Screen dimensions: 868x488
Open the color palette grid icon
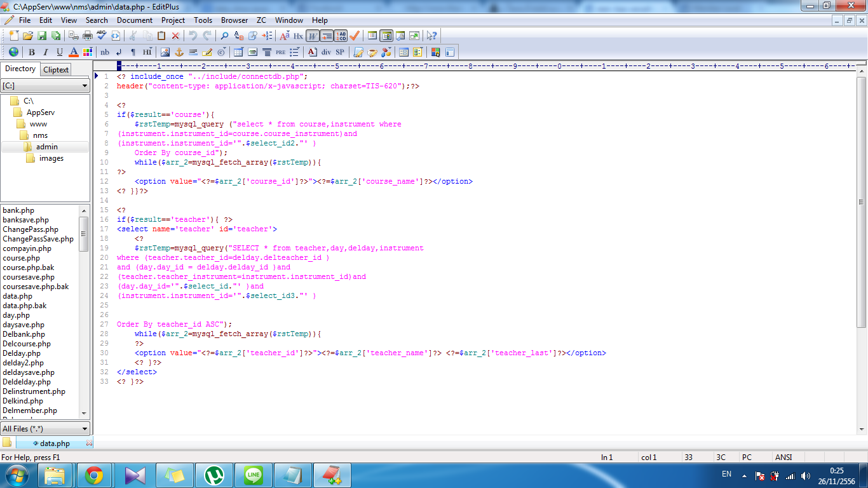[x=88, y=52]
